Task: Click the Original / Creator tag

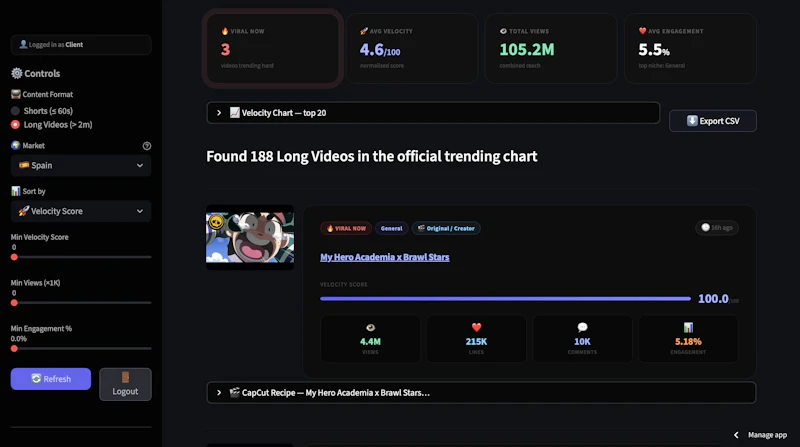Action: coord(446,228)
